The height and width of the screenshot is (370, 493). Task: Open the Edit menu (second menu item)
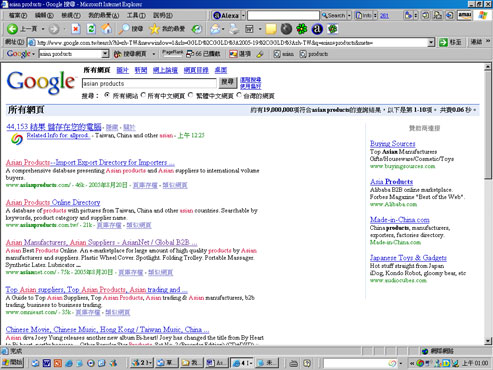tap(44, 15)
